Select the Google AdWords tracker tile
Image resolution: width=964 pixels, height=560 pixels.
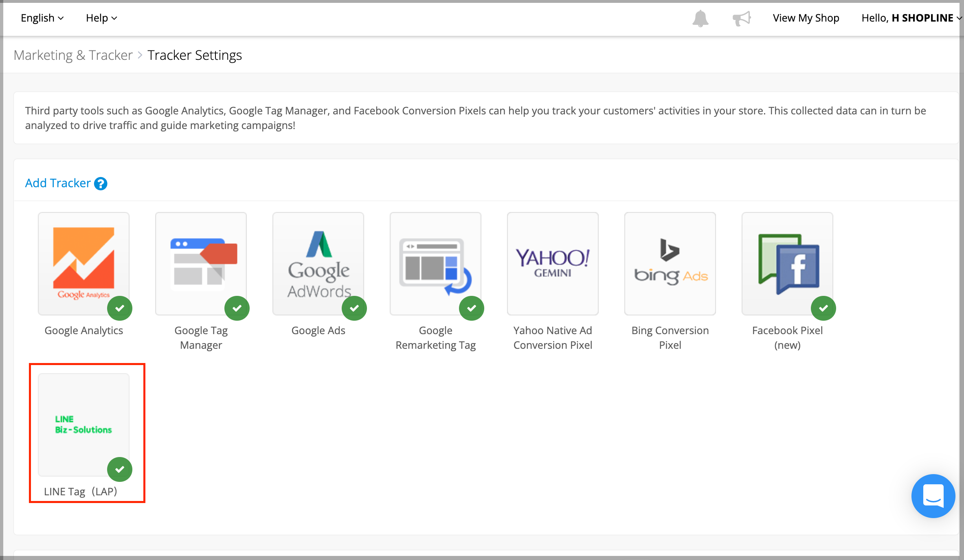pyautogui.click(x=318, y=264)
